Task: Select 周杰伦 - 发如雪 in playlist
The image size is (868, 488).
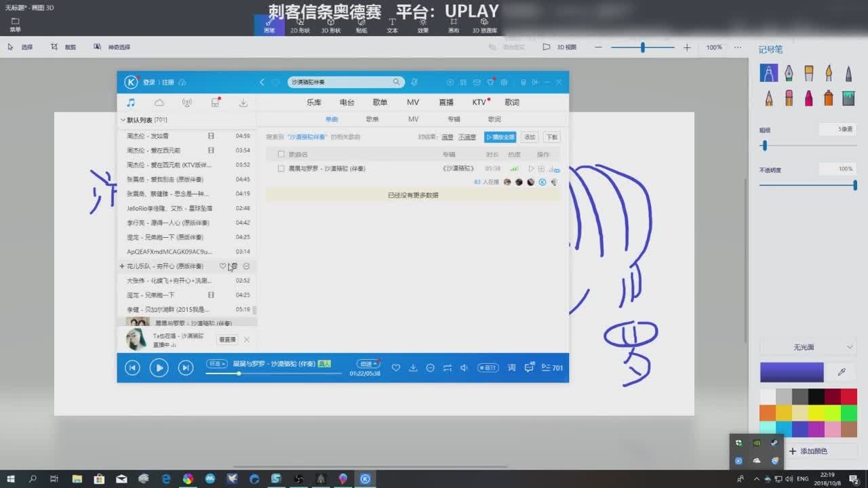Action: click(x=187, y=136)
